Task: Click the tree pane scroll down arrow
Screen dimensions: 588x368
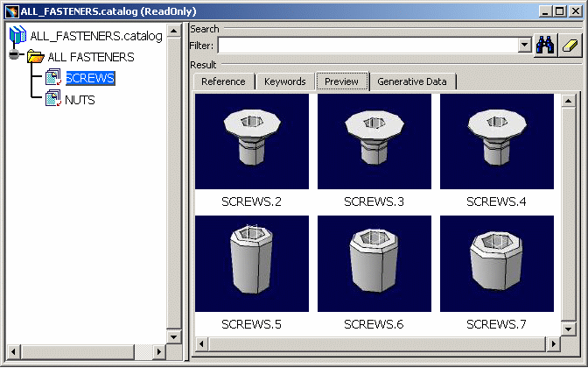Action: pyautogui.click(x=173, y=336)
